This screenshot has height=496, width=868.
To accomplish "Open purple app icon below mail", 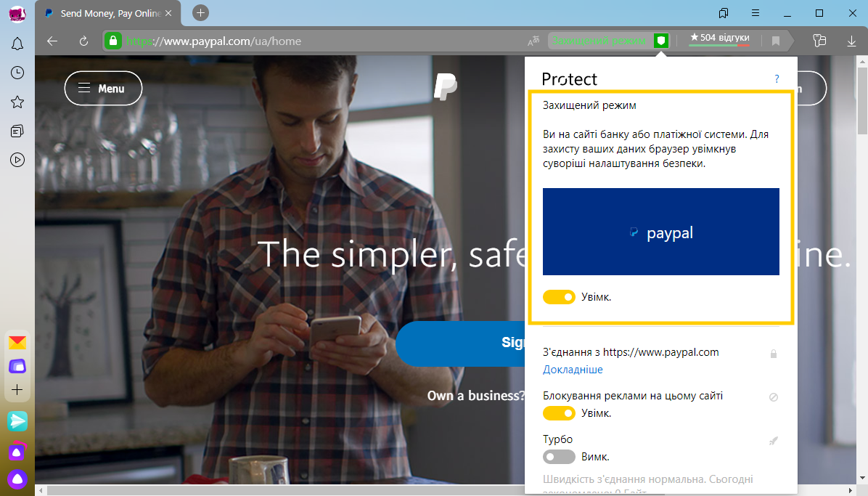I will (x=17, y=366).
